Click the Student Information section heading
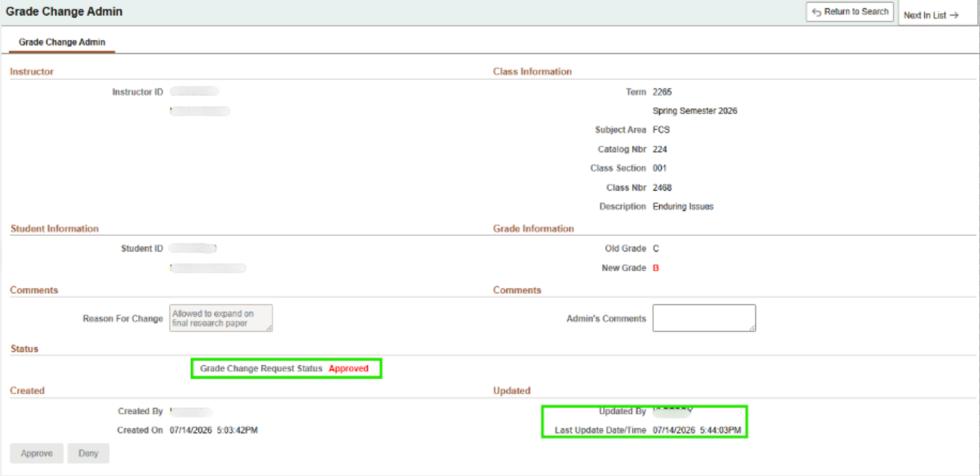980x476 pixels. tap(55, 229)
